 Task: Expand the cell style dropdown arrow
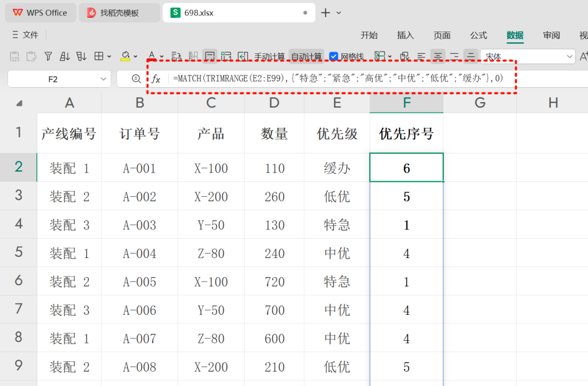[x=390, y=57]
